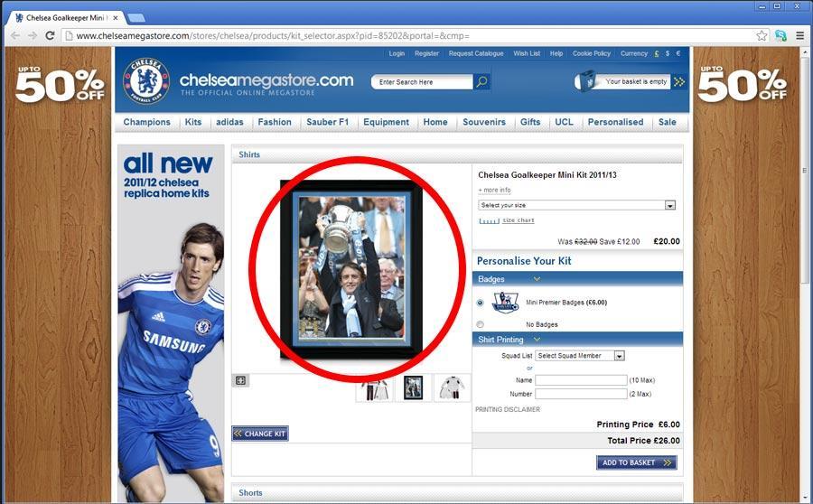The height and width of the screenshot is (504, 813).
Task: Select the Mini Premier Badges radio option
Action: (x=481, y=303)
